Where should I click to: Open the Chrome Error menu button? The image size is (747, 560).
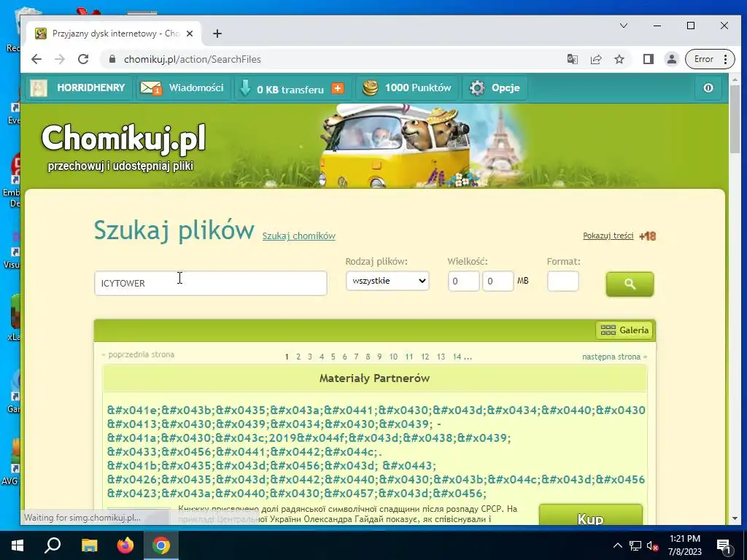710,59
